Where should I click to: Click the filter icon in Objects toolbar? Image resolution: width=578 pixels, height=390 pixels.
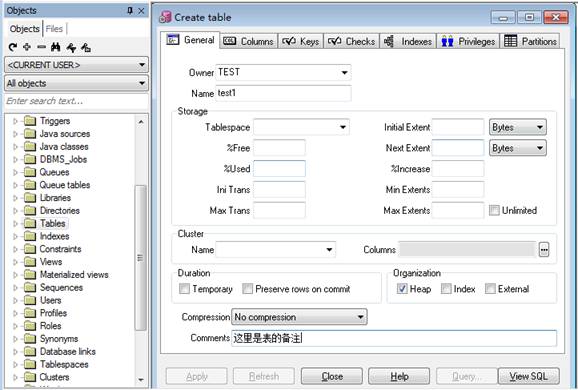(71, 47)
